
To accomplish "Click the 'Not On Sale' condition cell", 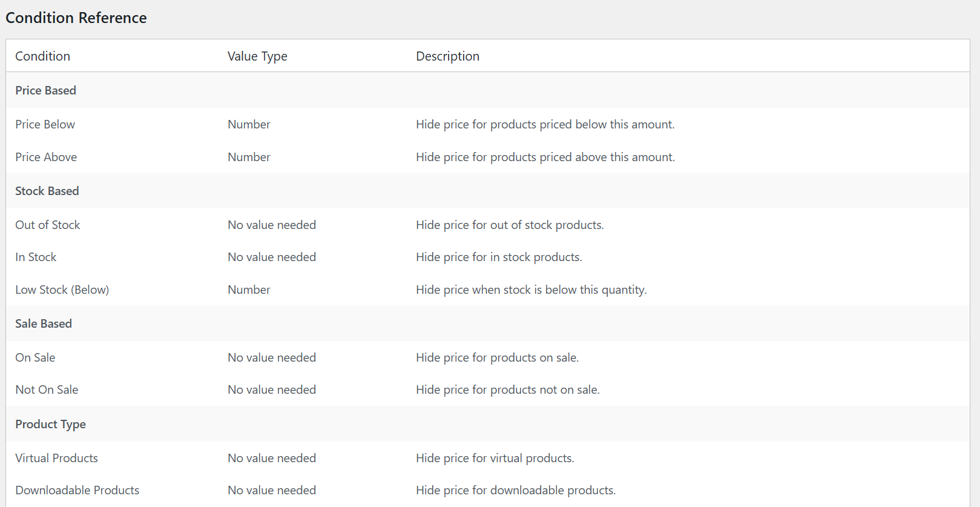I will pyautogui.click(x=47, y=389).
